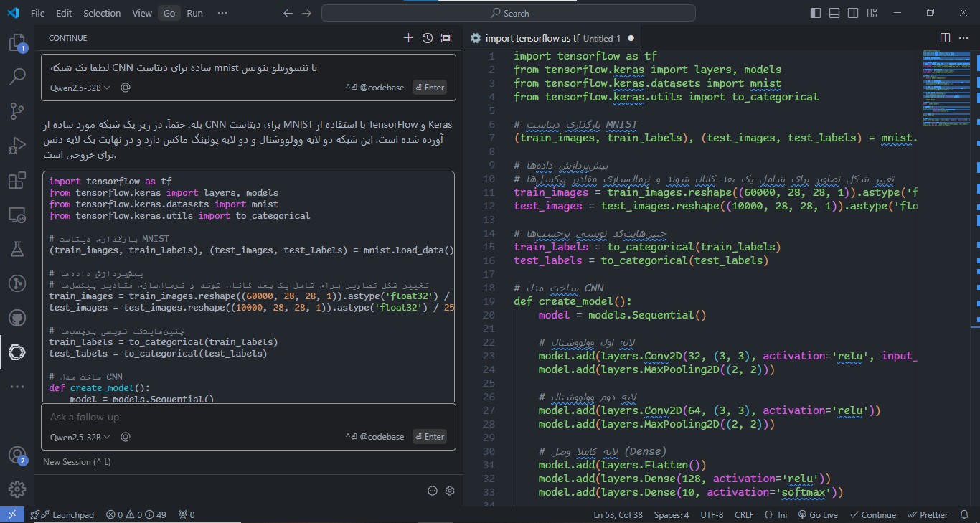Open the follow-up model selector dropdown

click(x=78, y=436)
